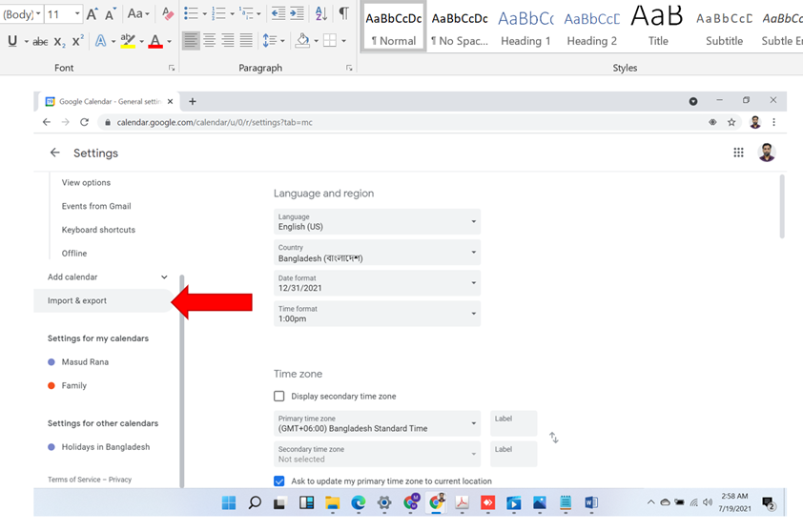The image size is (803, 532).
Task: Select the No Spacing style
Action: click(460, 29)
